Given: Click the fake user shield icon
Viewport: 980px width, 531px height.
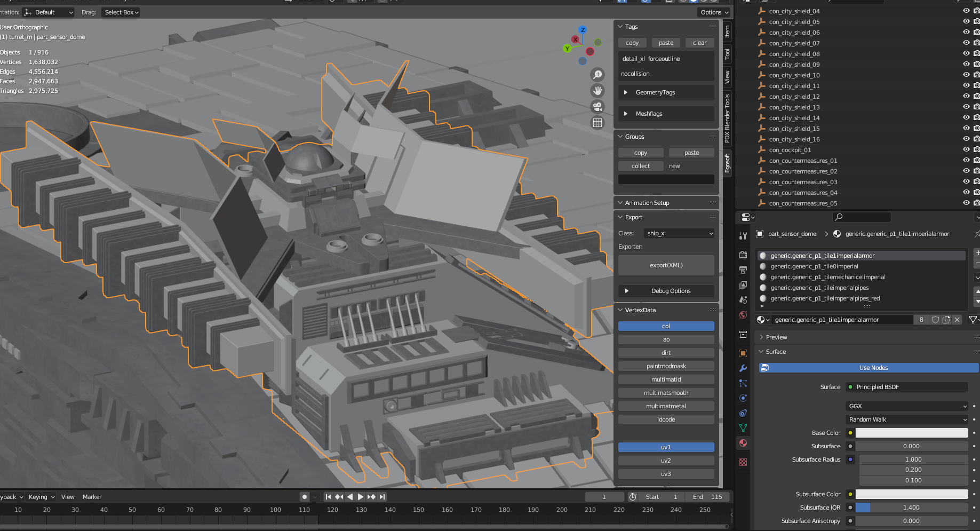Looking at the screenshot, I should (935, 320).
